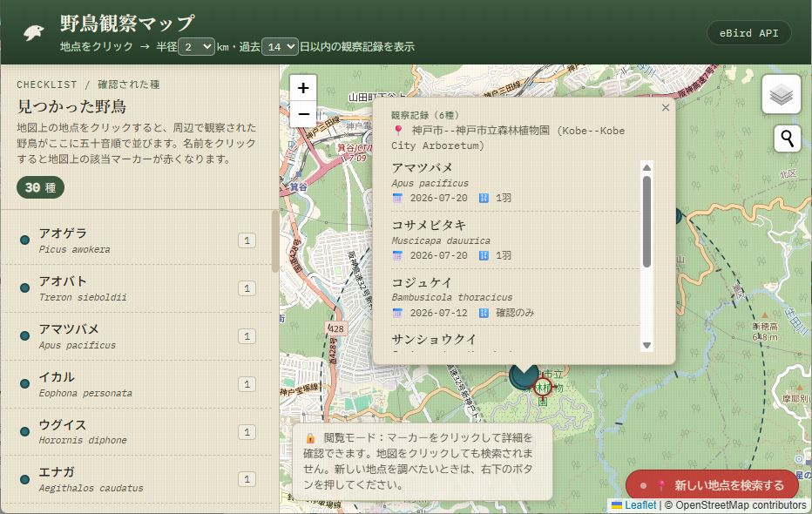The image size is (812, 514).
Task: Click the 観察記録（6種） popup header
Action: 424,115
